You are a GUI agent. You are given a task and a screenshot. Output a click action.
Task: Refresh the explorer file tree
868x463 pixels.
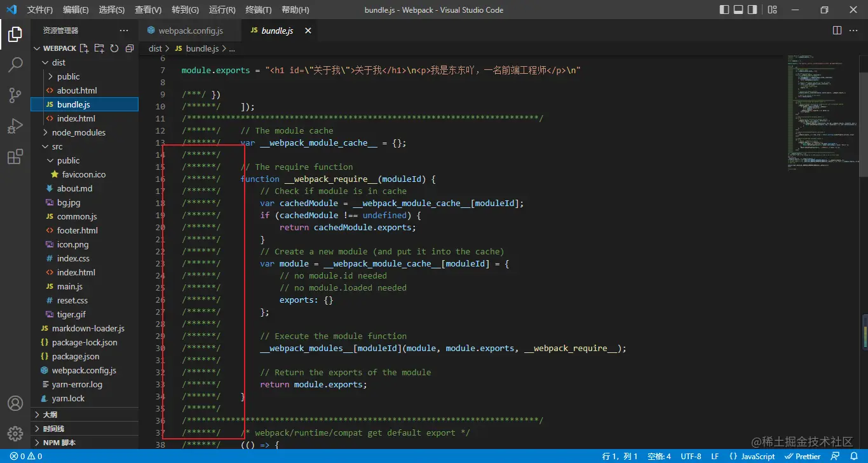[x=114, y=48]
